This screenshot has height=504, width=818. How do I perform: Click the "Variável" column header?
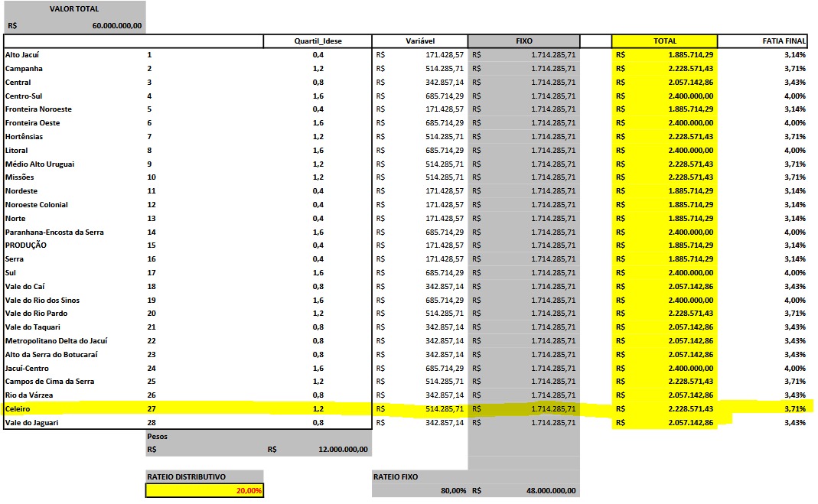(x=420, y=41)
